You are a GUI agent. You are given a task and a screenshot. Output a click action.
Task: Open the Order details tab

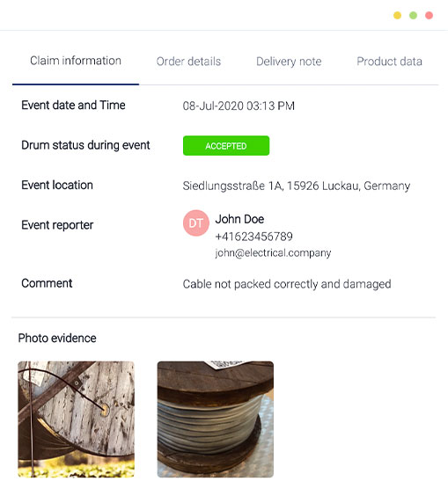pyautogui.click(x=188, y=62)
